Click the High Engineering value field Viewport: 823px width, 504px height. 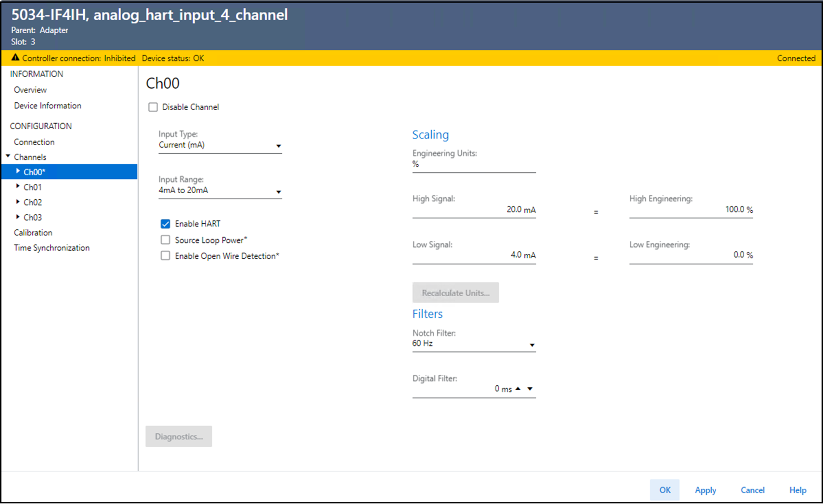click(691, 210)
